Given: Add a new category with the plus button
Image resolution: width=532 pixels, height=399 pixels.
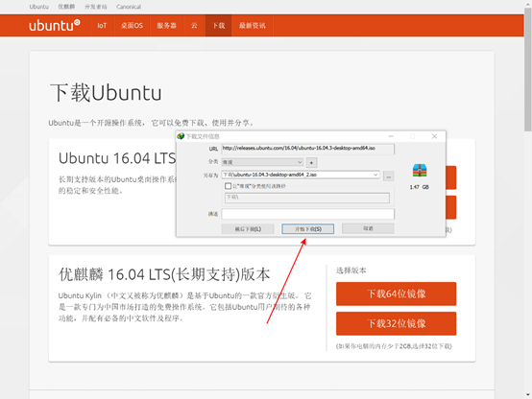Looking at the screenshot, I should [x=311, y=163].
